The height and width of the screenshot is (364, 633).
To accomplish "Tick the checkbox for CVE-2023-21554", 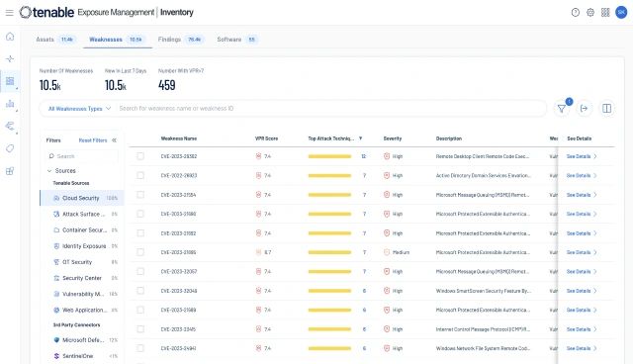I will click(140, 195).
